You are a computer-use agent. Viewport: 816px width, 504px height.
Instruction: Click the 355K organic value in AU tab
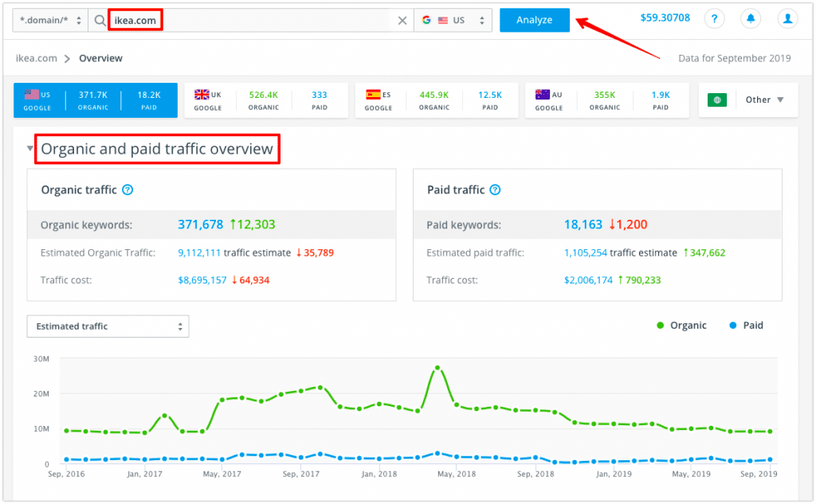pyautogui.click(x=605, y=96)
